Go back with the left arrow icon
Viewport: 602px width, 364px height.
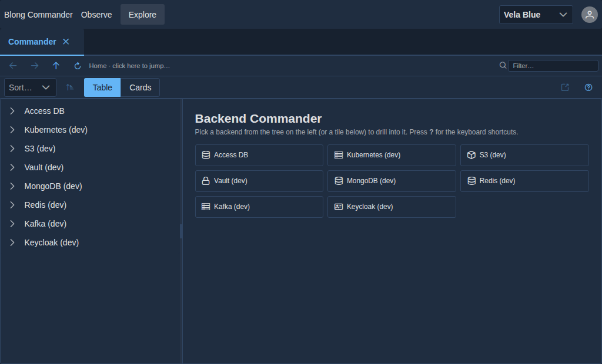pyautogui.click(x=13, y=66)
